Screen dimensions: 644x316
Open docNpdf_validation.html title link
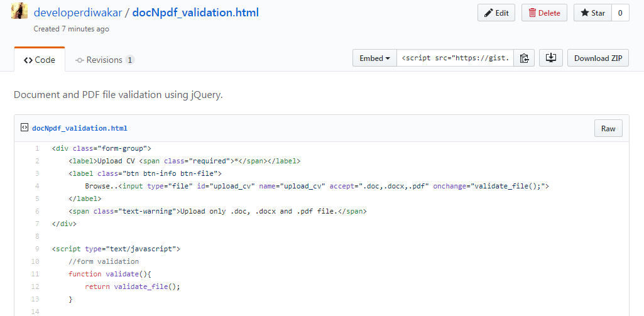[195, 13]
